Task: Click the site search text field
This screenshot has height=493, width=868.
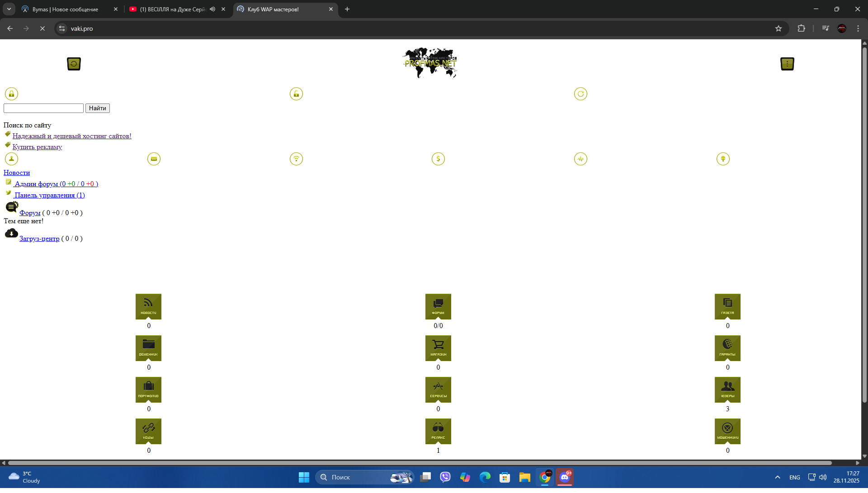Action: coord(43,108)
